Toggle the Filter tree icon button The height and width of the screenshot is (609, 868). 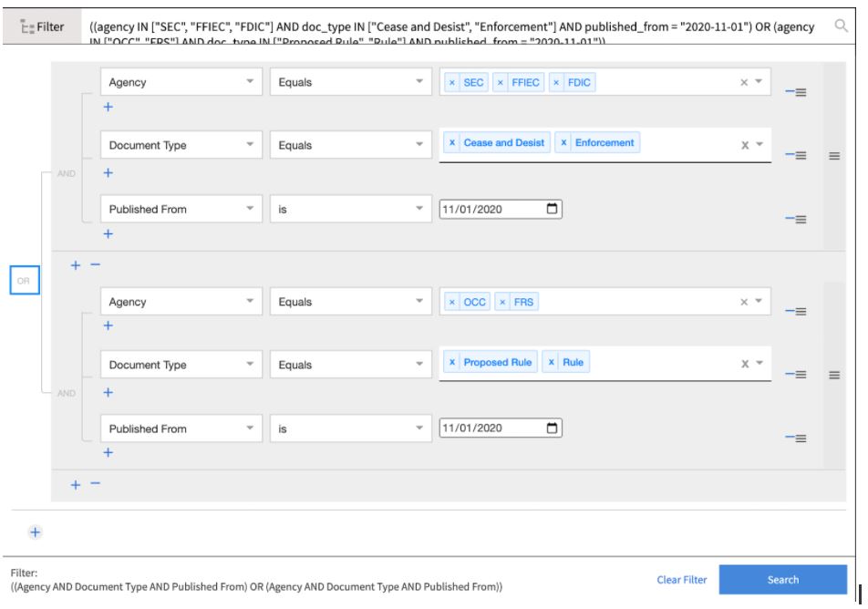coord(42,26)
